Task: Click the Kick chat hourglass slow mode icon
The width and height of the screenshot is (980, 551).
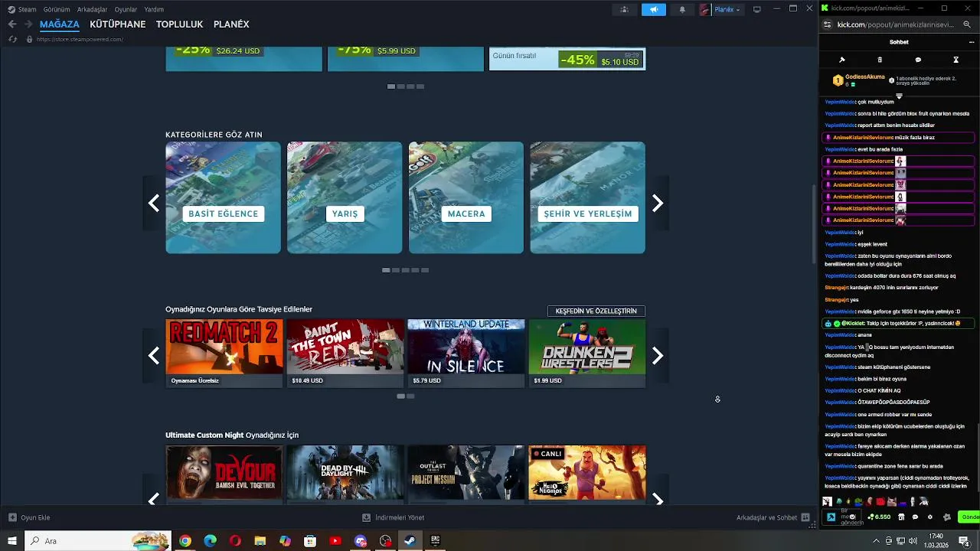Action: coord(955,60)
